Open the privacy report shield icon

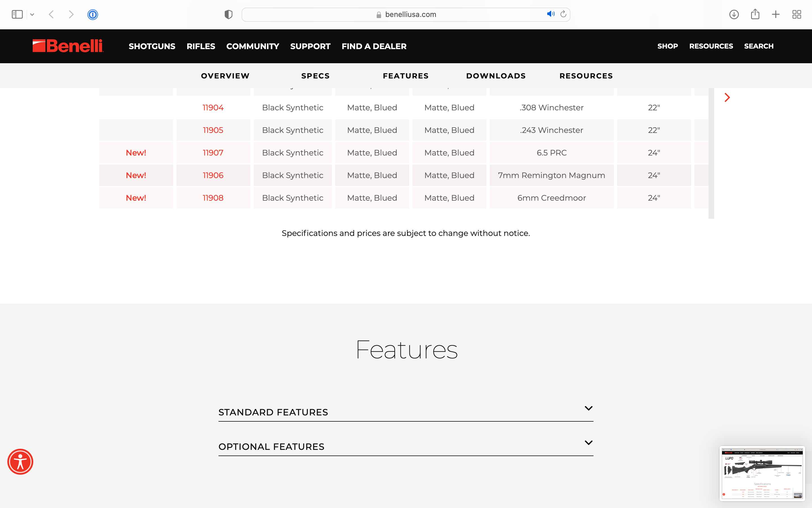(228, 14)
